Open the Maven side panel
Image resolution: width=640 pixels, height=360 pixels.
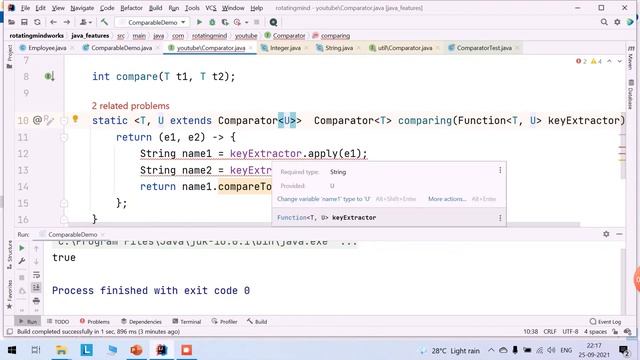(x=631, y=58)
